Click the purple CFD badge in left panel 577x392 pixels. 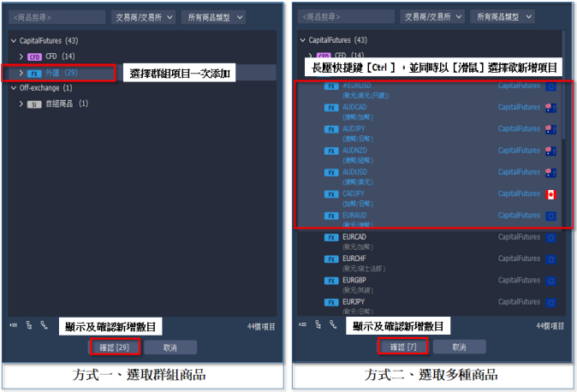pos(34,56)
